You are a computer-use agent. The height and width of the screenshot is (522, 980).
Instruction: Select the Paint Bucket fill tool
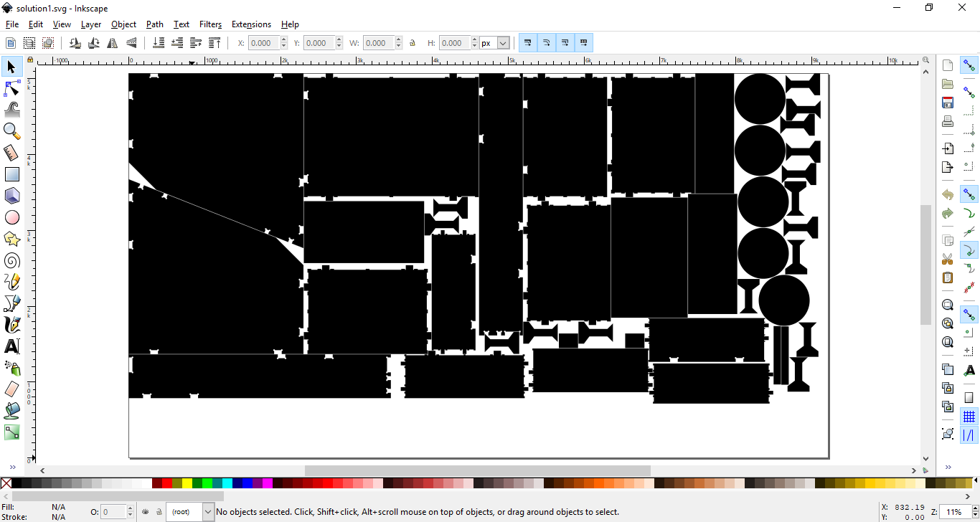[11, 411]
